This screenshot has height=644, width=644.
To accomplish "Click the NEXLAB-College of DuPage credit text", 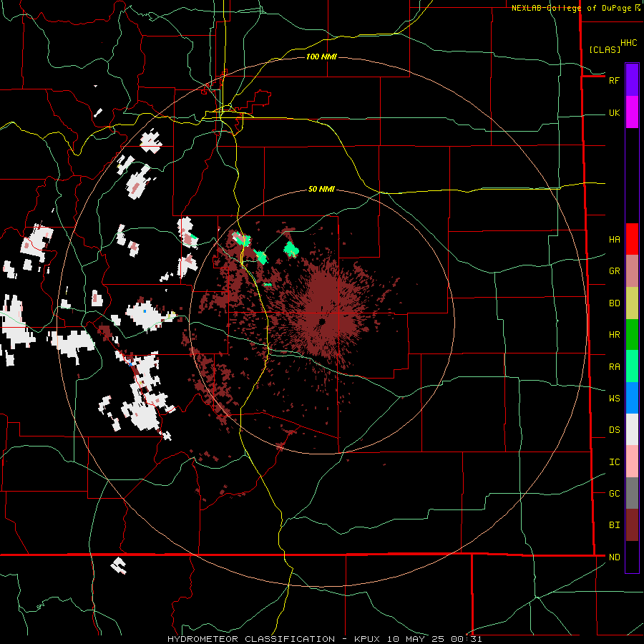I will [x=571, y=8].
